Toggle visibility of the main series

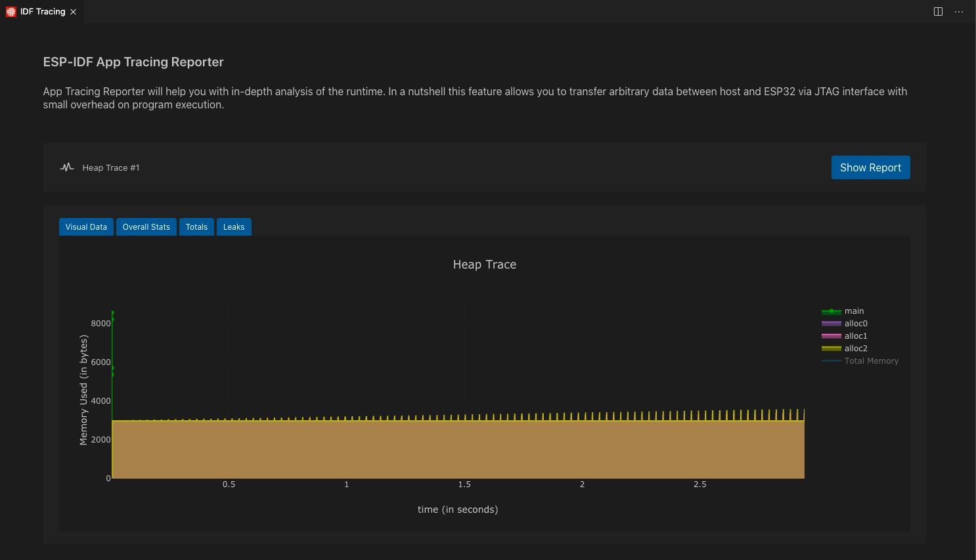[854, 311]
